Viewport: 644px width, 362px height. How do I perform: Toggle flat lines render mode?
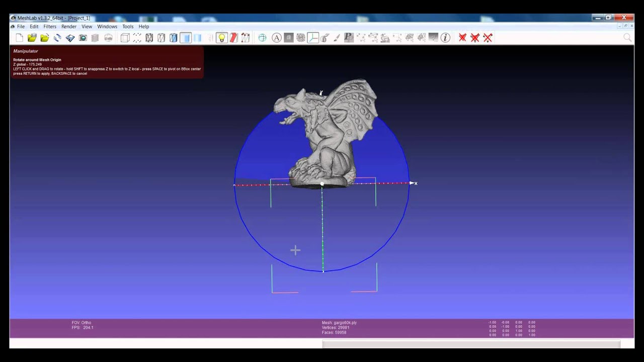(x=174, y=38)
